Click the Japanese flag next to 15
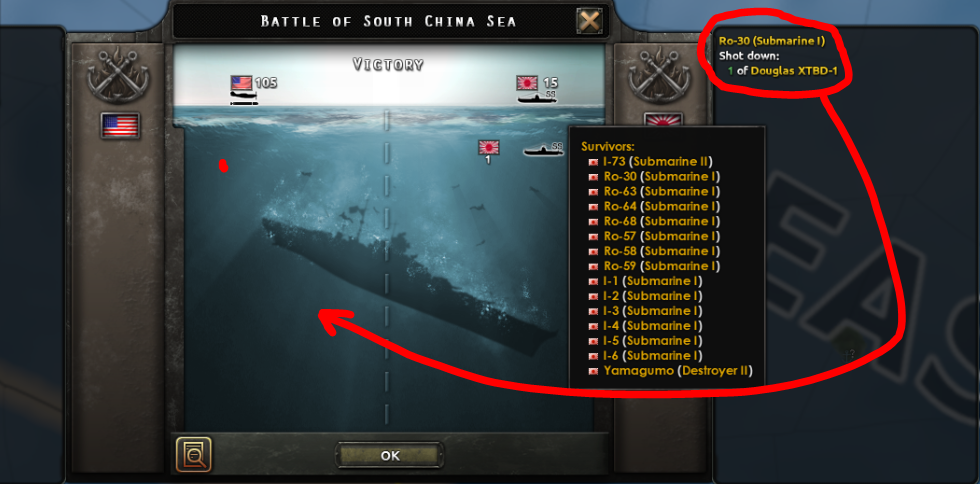The width and height of the screenshot is (980, 484). click(527, 83)
